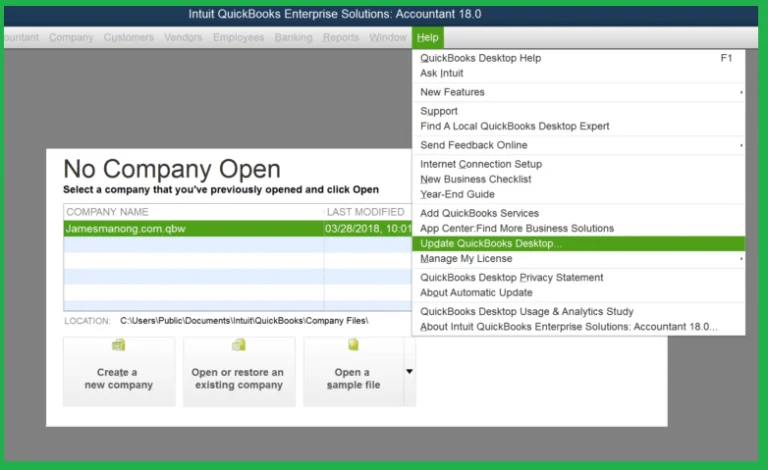Click the new company folder icon

(x=119, y=345)
